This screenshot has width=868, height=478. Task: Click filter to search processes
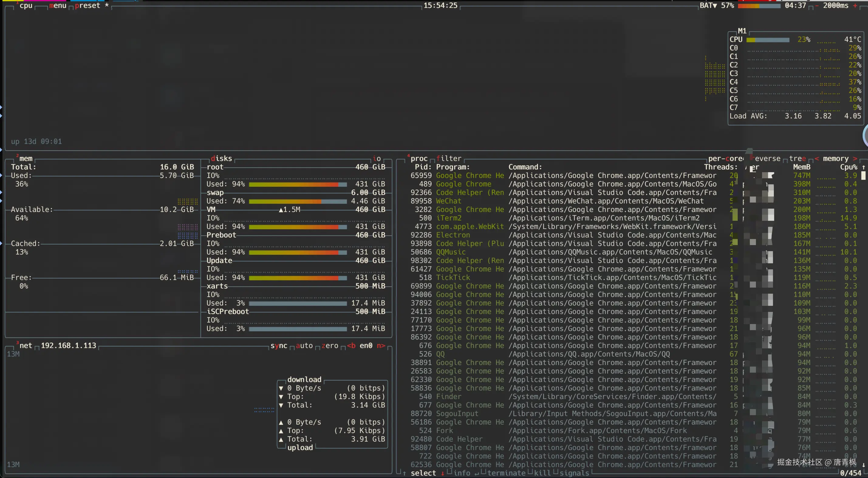pyautogui.click(x=449, y=158)
